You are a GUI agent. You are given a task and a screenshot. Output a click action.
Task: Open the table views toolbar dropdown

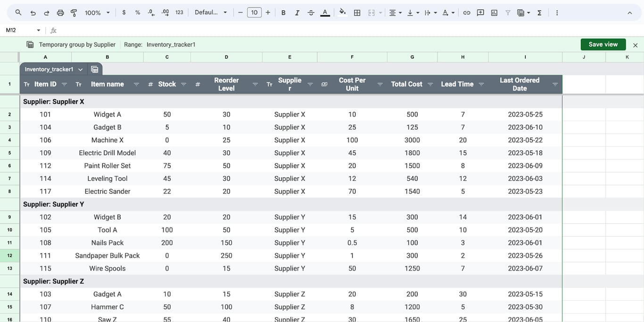coord(524,13)
